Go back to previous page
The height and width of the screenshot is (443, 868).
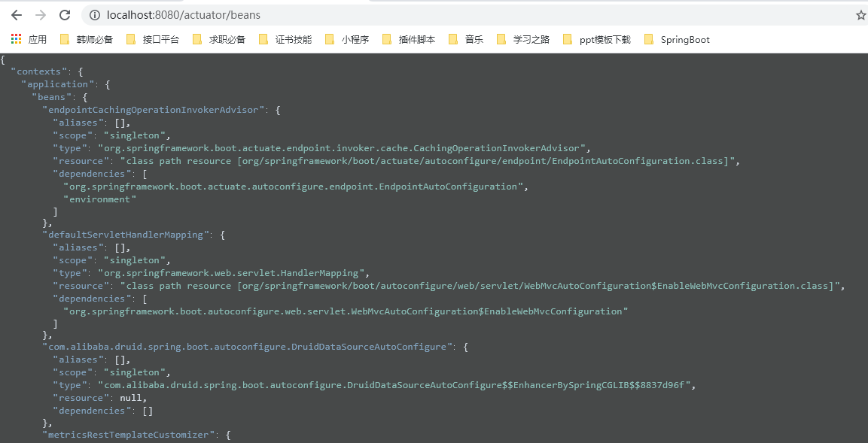16,15
